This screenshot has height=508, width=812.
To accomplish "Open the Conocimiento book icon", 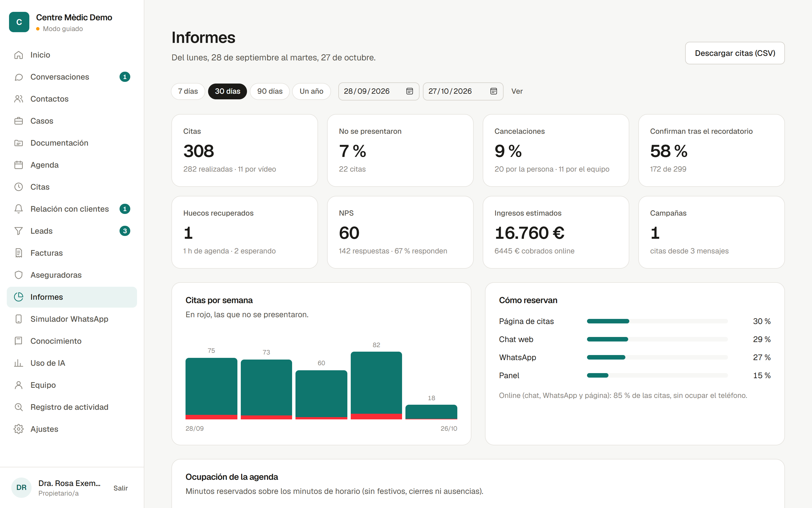I will coord(19,341).
